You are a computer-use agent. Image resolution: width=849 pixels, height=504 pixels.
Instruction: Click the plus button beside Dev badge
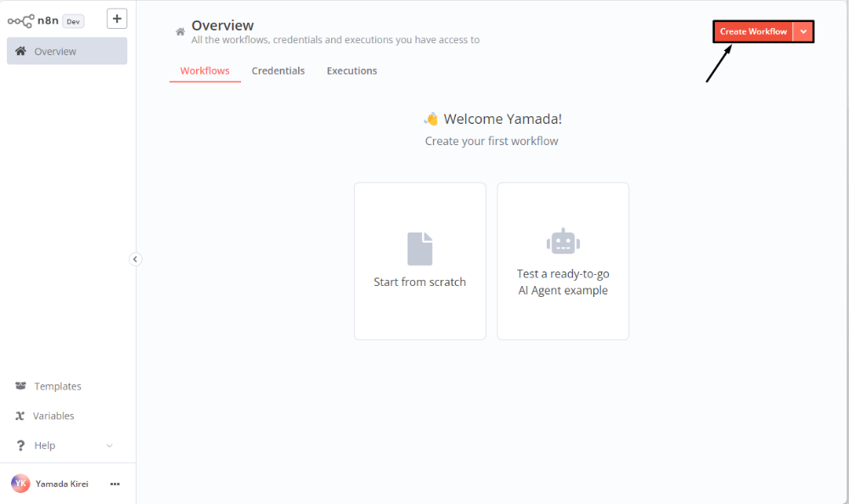(117, 19)
